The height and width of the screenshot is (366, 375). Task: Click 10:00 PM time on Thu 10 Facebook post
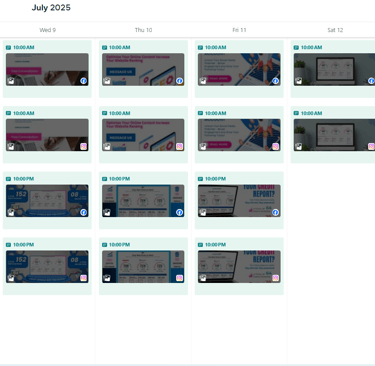point(120,179)
